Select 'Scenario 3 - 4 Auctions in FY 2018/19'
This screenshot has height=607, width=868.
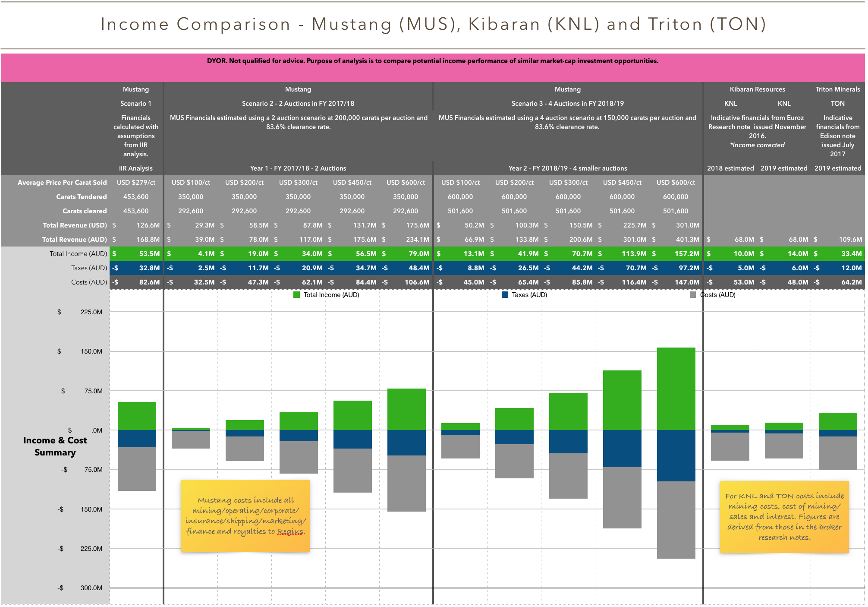tap(568, 104)
